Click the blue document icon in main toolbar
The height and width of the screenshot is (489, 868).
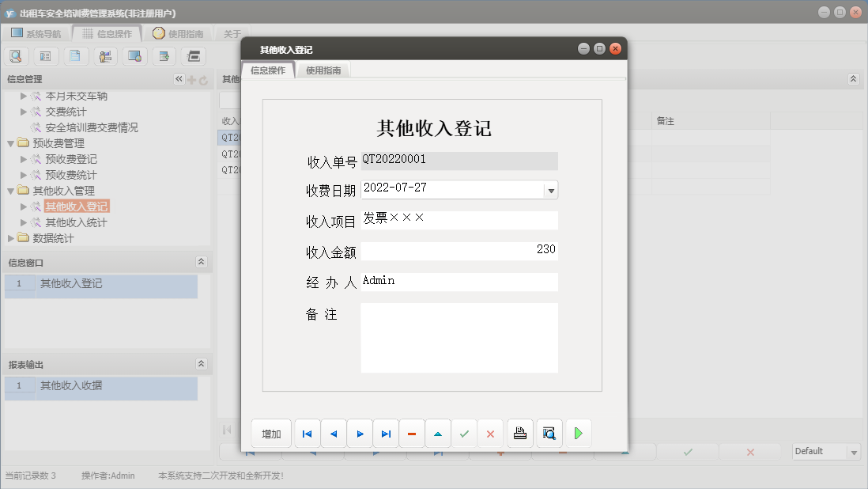pyautogui.click(x=74, y=56)
